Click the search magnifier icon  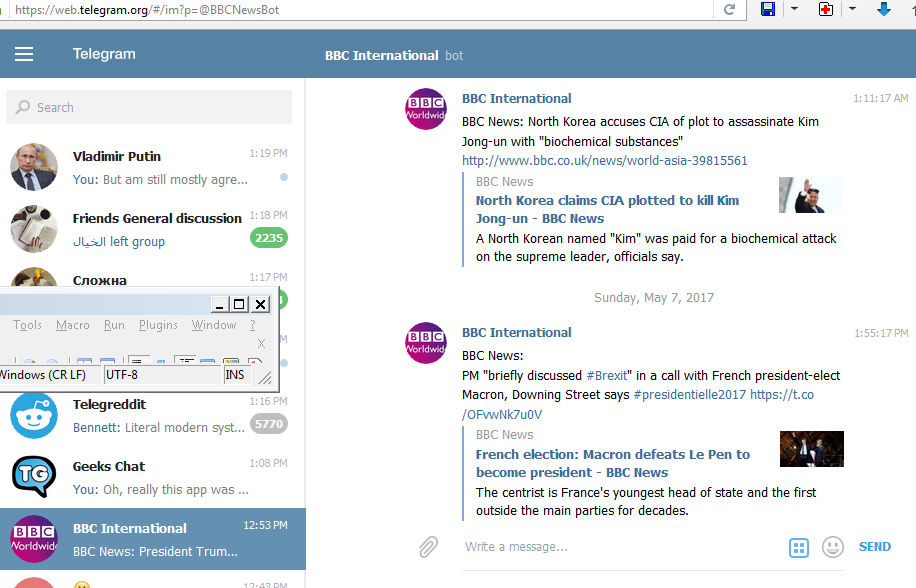(23, 107)
